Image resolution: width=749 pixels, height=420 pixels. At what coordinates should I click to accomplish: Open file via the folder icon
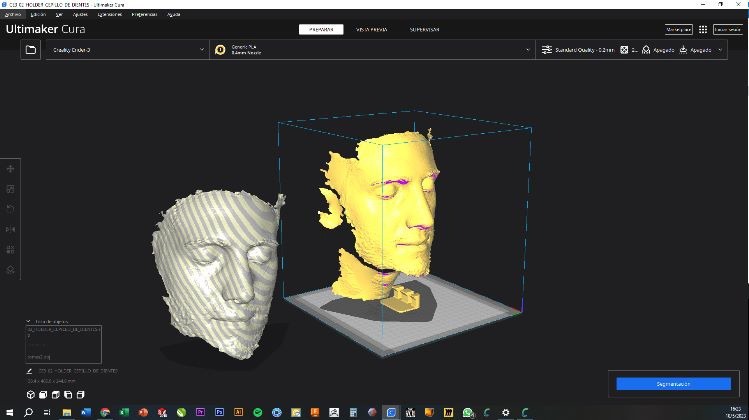pyautogui.click(x=31, y=50)
